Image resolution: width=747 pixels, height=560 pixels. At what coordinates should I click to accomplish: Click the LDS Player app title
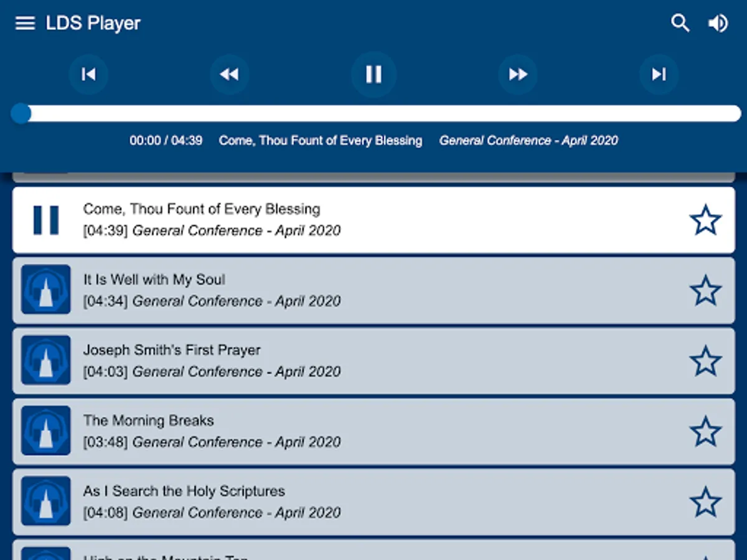click(x=93, y=24)
